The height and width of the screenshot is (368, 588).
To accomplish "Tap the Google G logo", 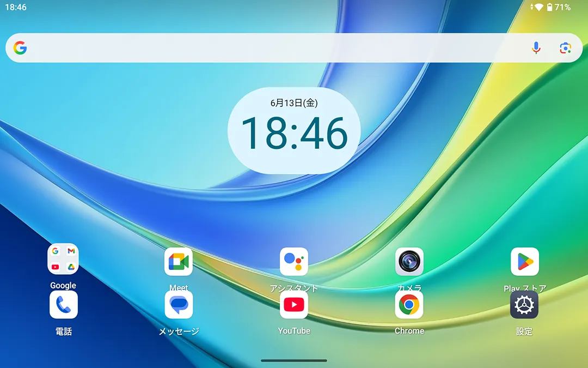I will (x=20, y=47).
